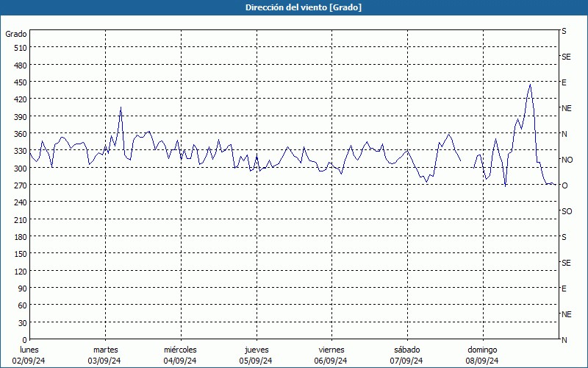Click the date label 02/09/24
Viewport: 588px width, 368px height.
tap(29, 361)
